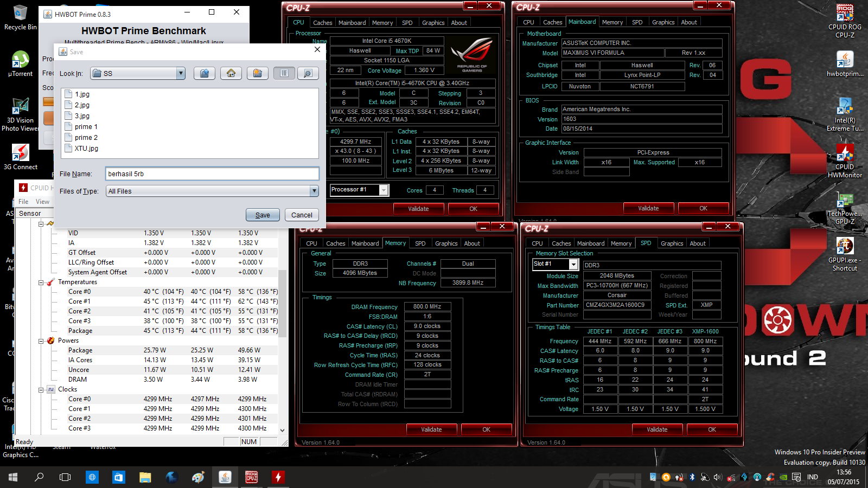Open Task View on the taskbar
The height and width of the screenshot is (488, 868).
coord(65,477)
